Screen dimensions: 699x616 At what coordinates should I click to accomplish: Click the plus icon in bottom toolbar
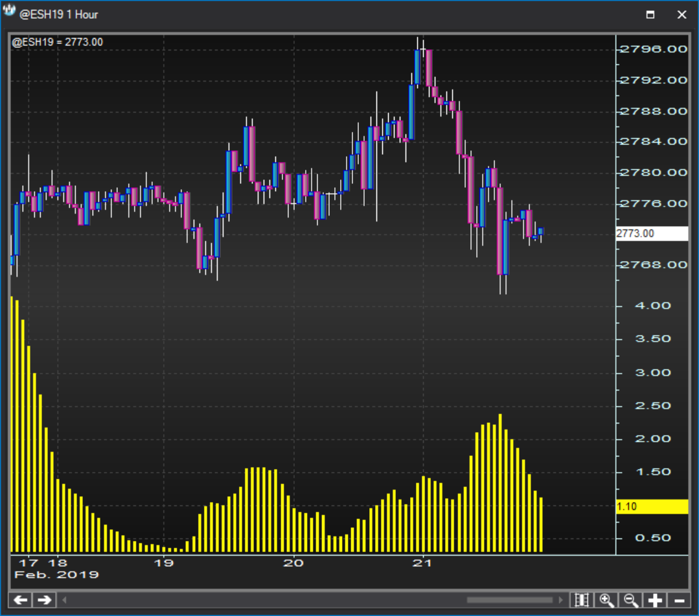[655, 600]
